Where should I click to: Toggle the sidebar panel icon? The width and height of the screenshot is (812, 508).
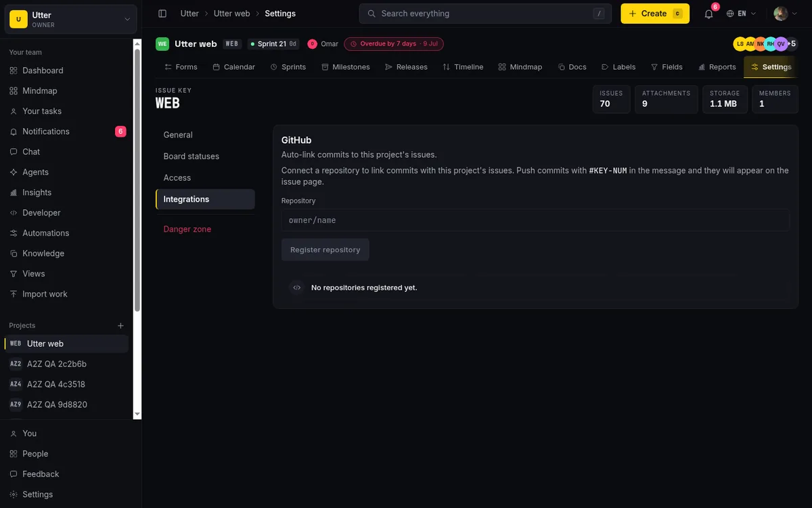(162, 14)
